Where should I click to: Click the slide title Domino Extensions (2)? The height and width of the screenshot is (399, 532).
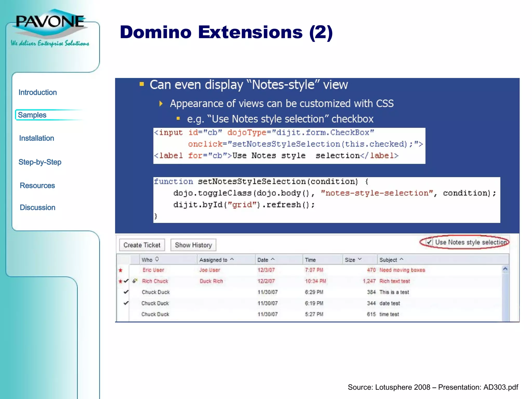(x=226, y=32)
